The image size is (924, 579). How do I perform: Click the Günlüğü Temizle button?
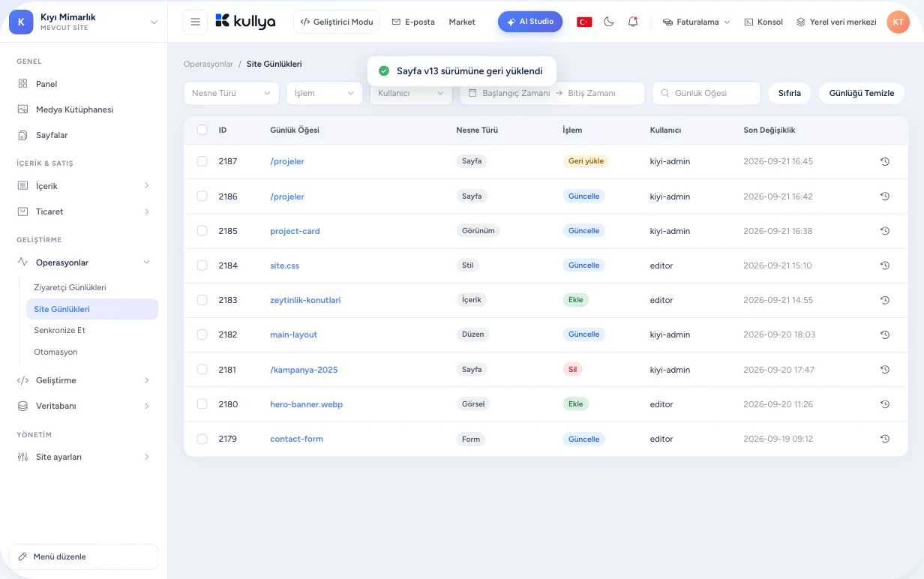[862, 93]
